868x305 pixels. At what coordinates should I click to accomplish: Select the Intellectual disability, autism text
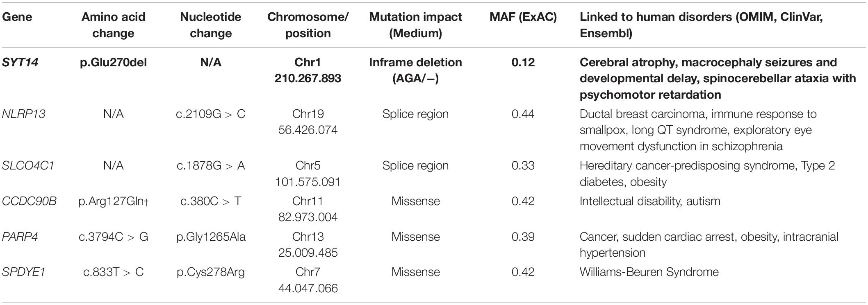point(650,201)
